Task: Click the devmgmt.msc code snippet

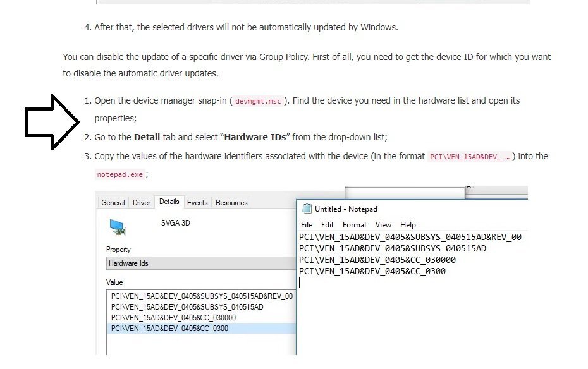Action: click(258, 101)
